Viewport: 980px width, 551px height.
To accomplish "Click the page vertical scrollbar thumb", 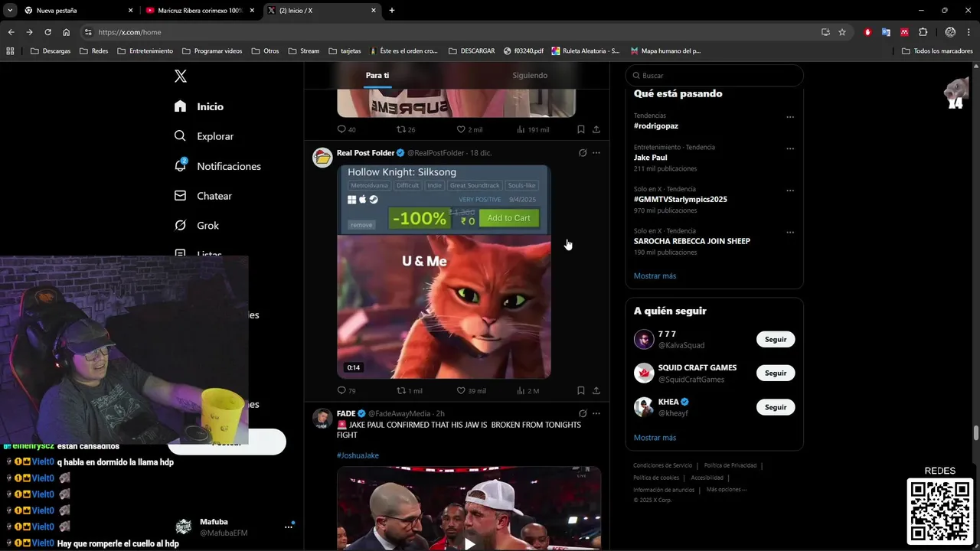I will [975, 433].
